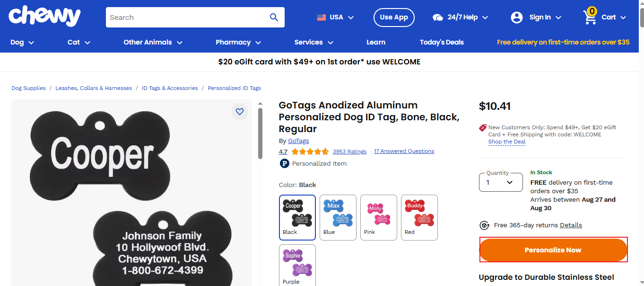Click the 24/7 Help chat icon
This screenshot has height=286, width=644.
pyautogui.click(x=438, y=18)
